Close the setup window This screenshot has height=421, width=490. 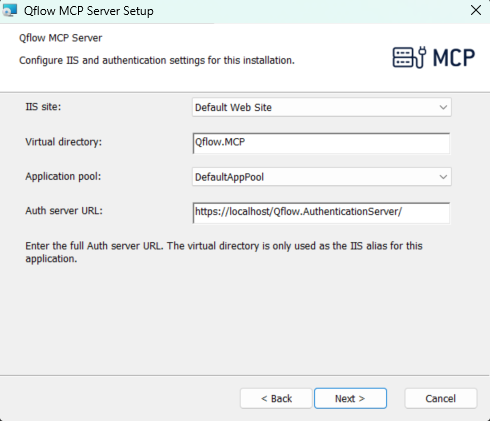[476, 10]
